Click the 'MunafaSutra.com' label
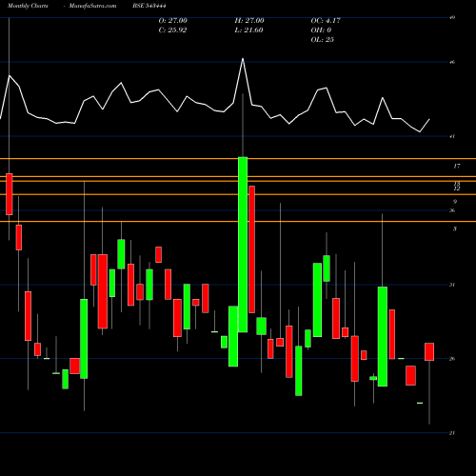 [92, 6]
